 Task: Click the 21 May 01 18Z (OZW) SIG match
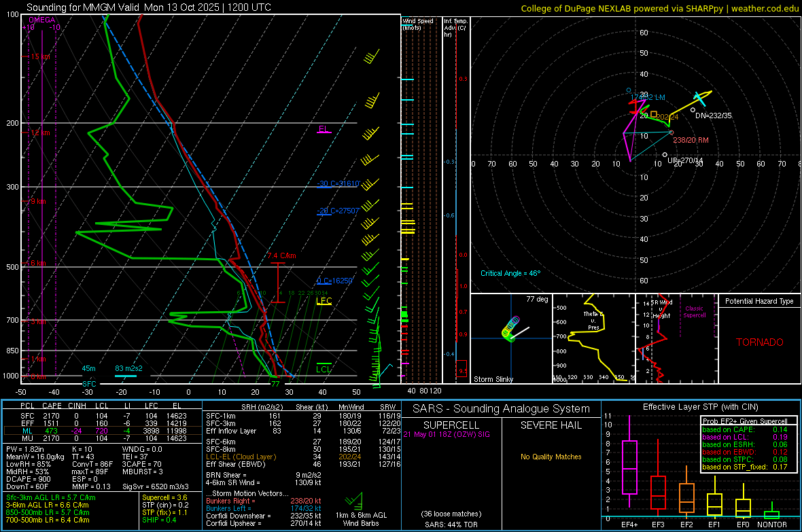(447, 434)
